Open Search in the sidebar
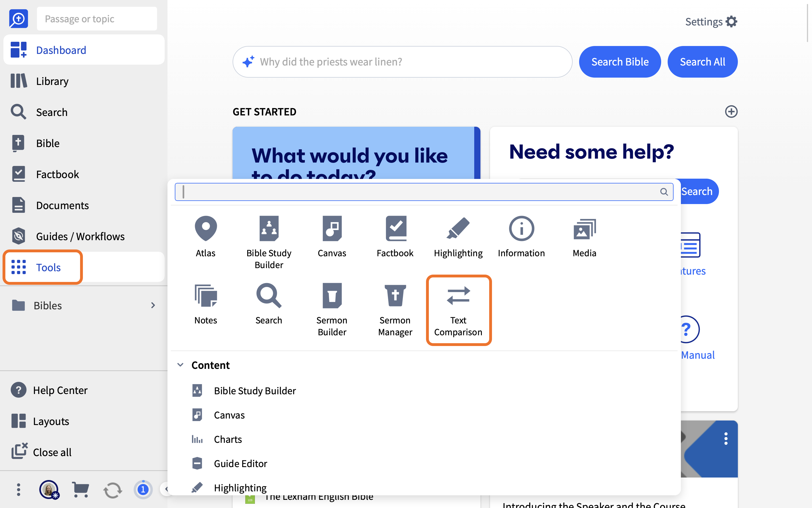Image resolution: width=812 pixels, height=508 pixels. (x=84, y=112)
